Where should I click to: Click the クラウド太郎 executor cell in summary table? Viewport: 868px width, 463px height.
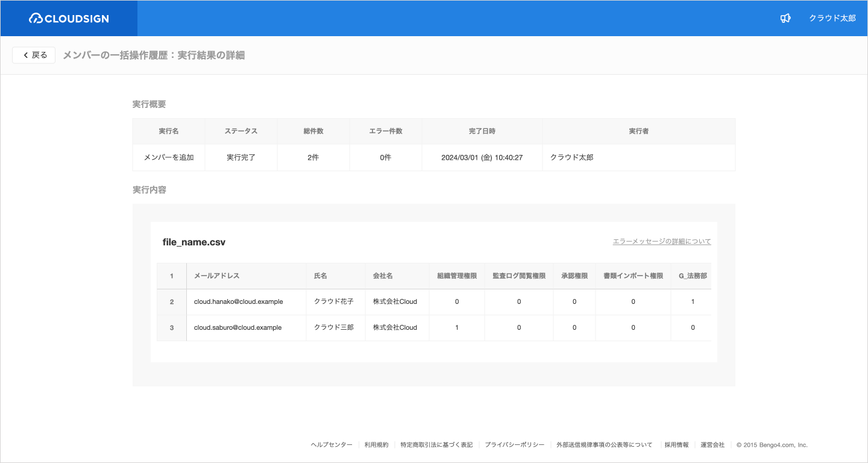coord(639,157)
